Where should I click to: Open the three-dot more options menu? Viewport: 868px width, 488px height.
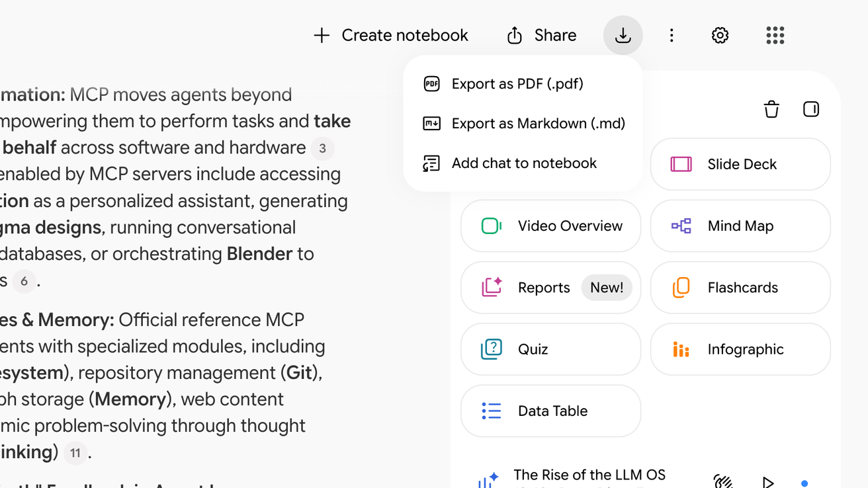tap(672, 35)
